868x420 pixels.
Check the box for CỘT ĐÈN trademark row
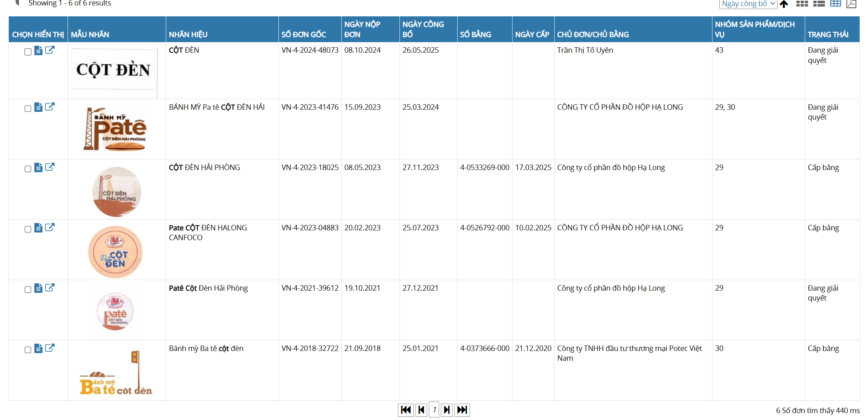tap(28, 52)
